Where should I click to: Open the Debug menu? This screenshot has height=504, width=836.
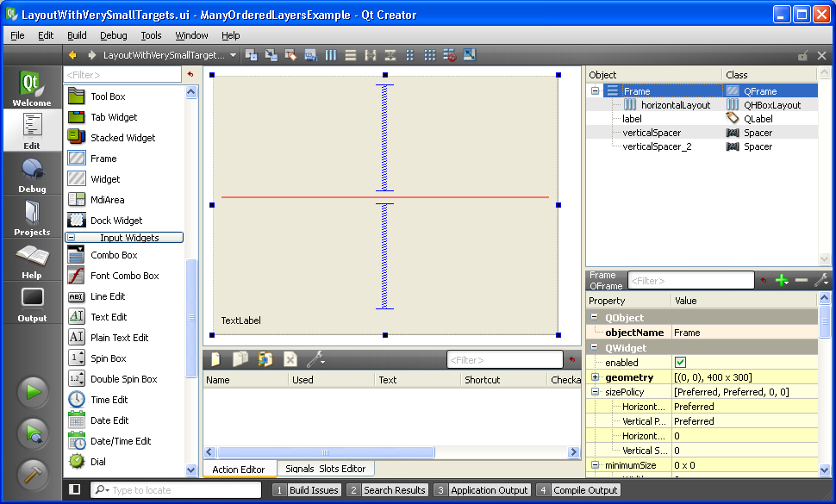[114, 35]
